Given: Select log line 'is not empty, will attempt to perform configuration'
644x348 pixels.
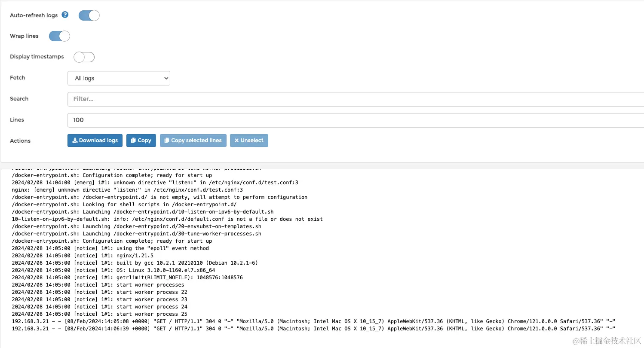Looking at the screenshot, I should pos(159,197).
